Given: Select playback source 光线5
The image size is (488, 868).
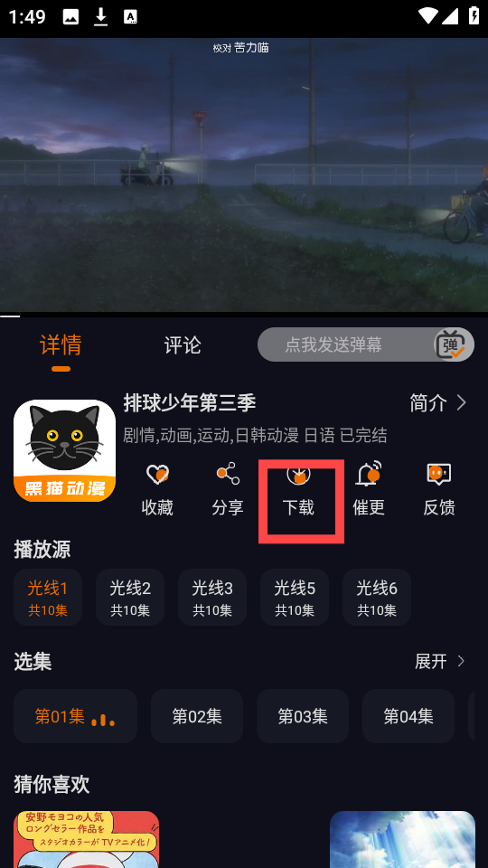Looking at the screenshot, I should (x=295, y=598).
